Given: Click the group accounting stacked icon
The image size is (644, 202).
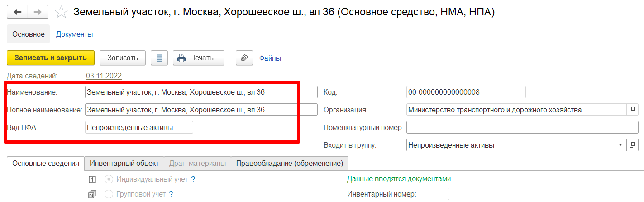Looking at the screenshot, I should 93,194.
